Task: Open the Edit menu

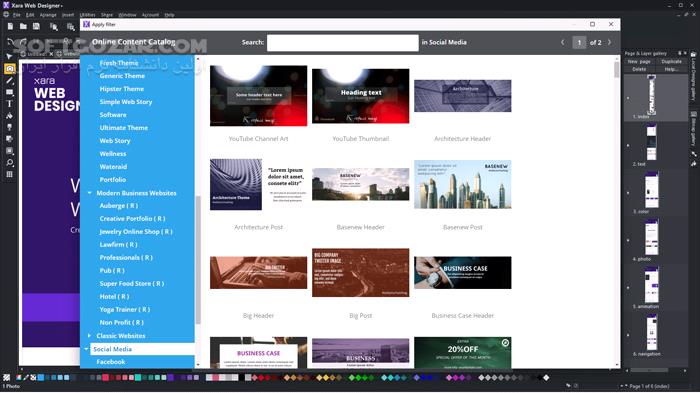Action: coord(30,15)
